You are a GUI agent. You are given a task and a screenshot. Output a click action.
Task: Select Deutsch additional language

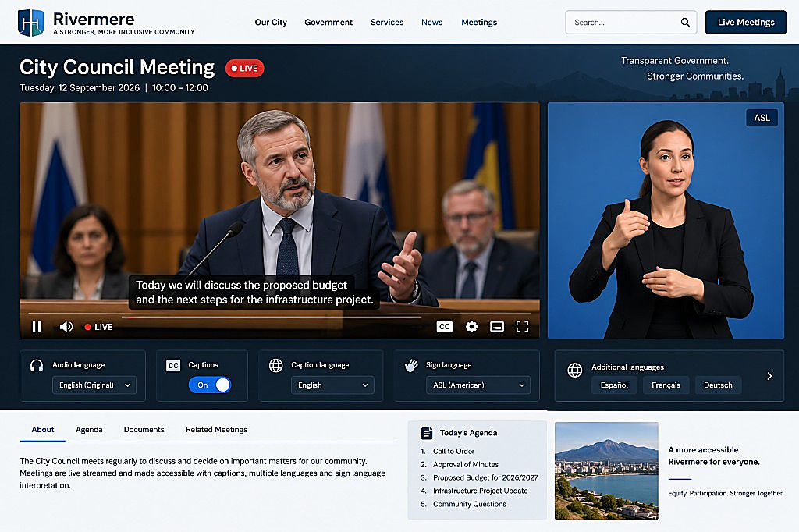point(718,385)
